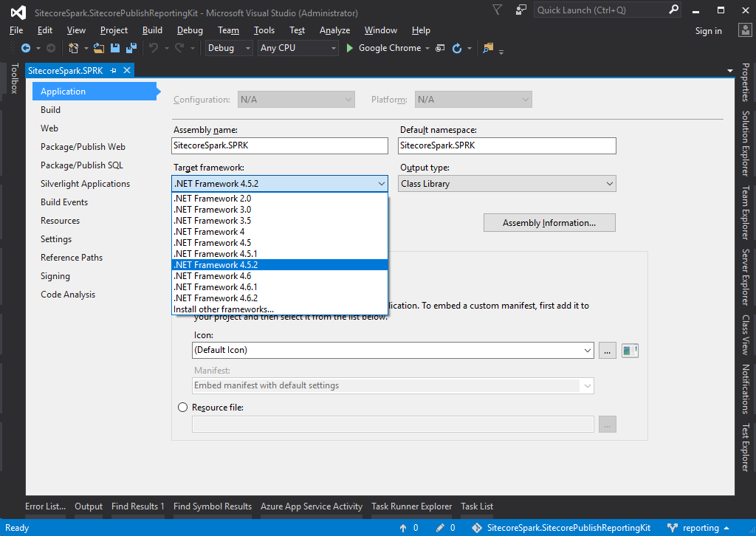Switch to the Reference Paths tab
The height and width of the screenshot is (536, 756).
[72, 258]
